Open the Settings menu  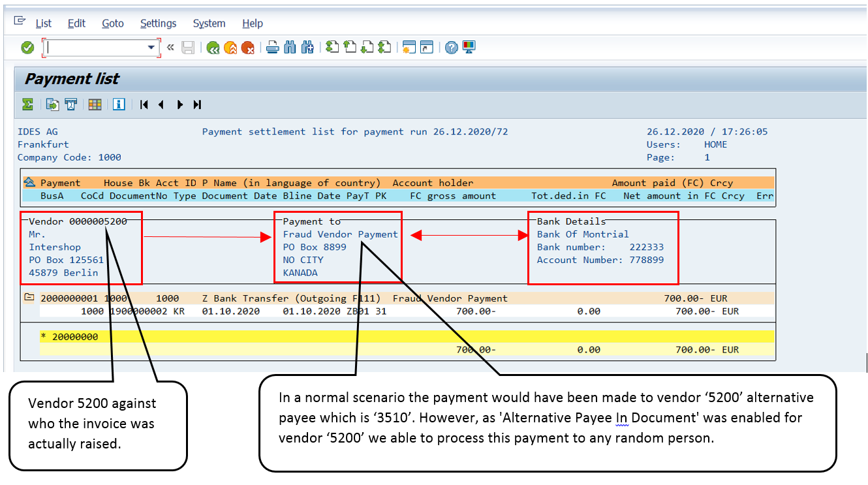pos(158,23)
